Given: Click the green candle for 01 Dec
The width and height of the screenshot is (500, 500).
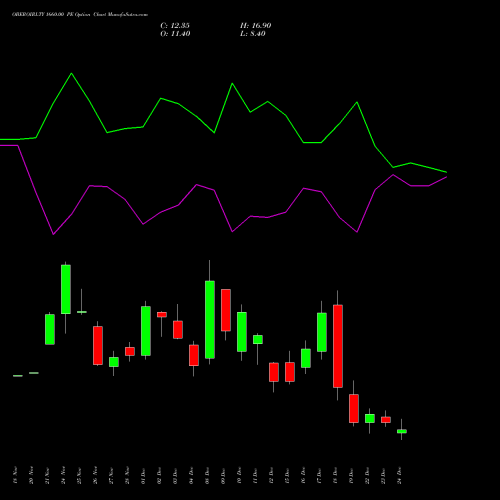Looking at the screenshot, I should (146, 331).
